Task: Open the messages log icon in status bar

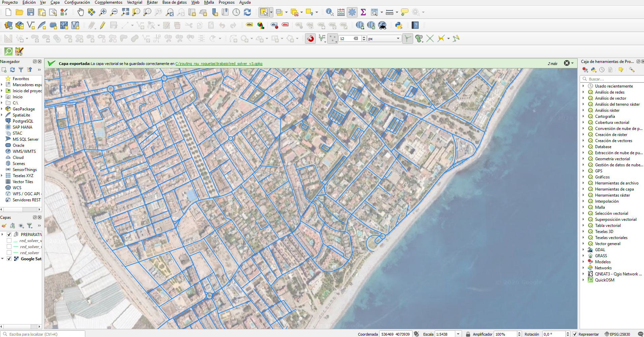Action: click(640, 334)
